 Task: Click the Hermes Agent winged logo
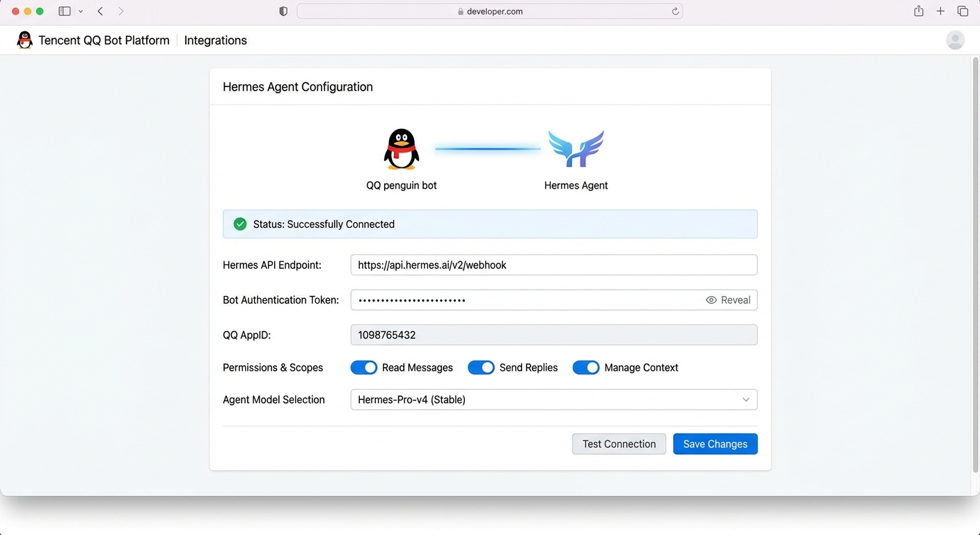pyautogui.click(x=576, y=148)
